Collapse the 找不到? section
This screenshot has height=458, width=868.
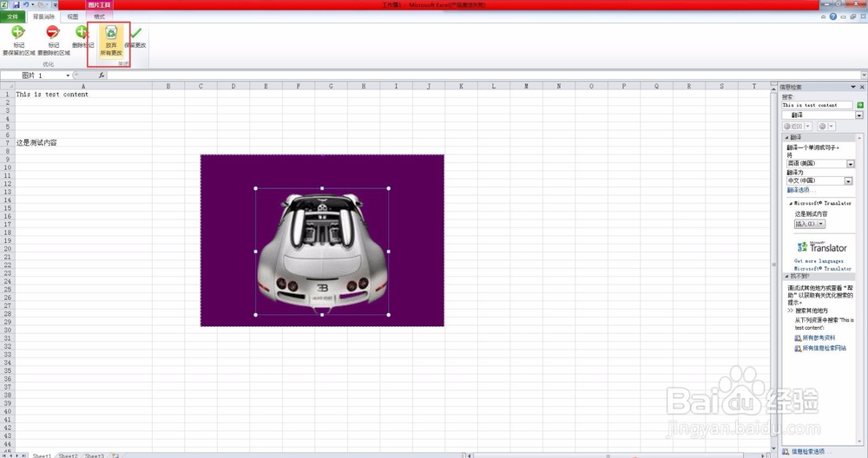[x=786, y=276]
